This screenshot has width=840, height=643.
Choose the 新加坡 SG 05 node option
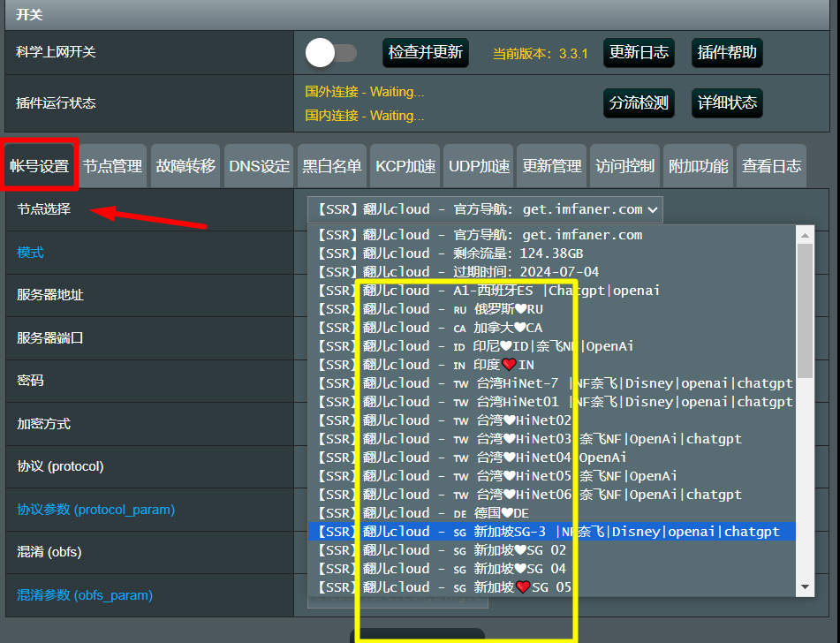552,587
